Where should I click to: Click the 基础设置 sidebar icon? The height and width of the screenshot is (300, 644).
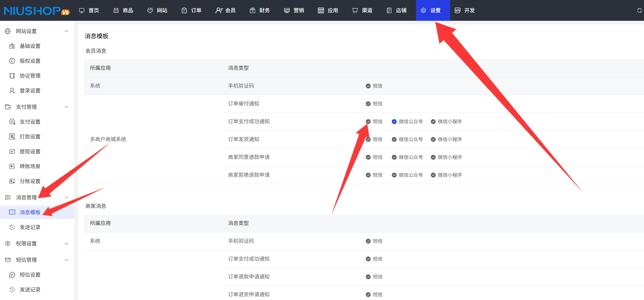pyautogui.click(x=12, y=46)
